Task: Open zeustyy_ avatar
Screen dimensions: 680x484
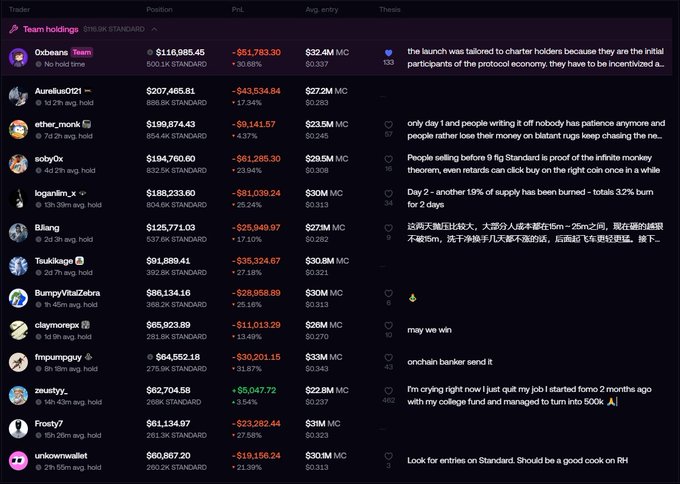Action: pos(18,395)
